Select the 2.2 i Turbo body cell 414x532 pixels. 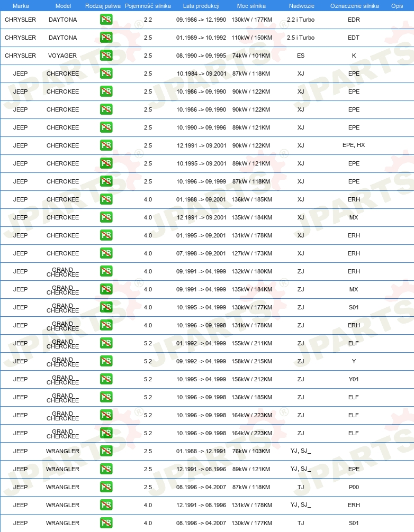(x=301, y=20)
